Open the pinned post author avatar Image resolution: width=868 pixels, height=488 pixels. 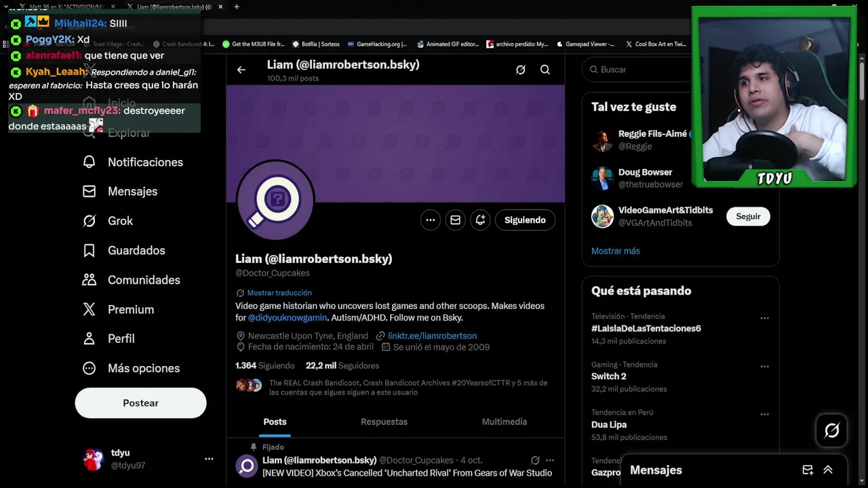tap(247, 466)
